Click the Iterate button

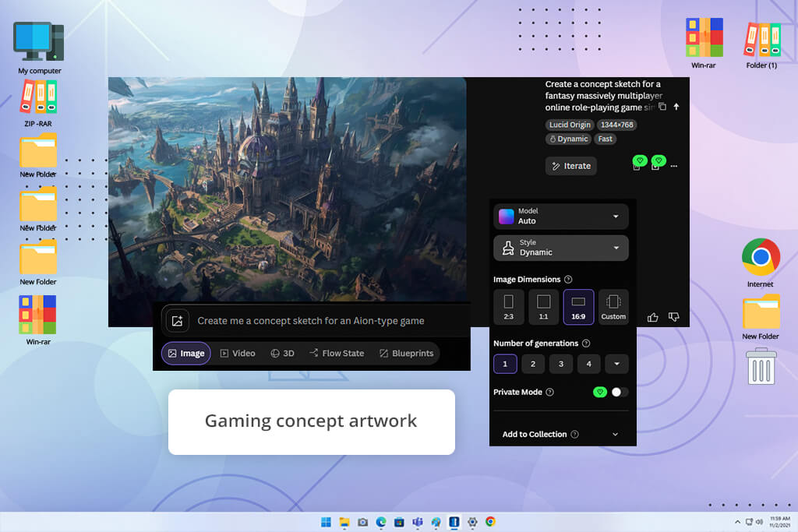[571, 167]
